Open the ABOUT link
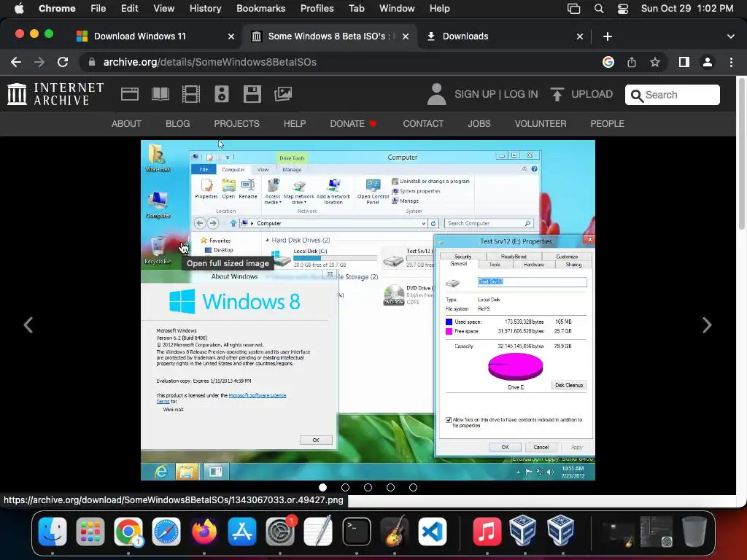Image resolution: width=747 pixels, height=560 pixels. point(126,124)
